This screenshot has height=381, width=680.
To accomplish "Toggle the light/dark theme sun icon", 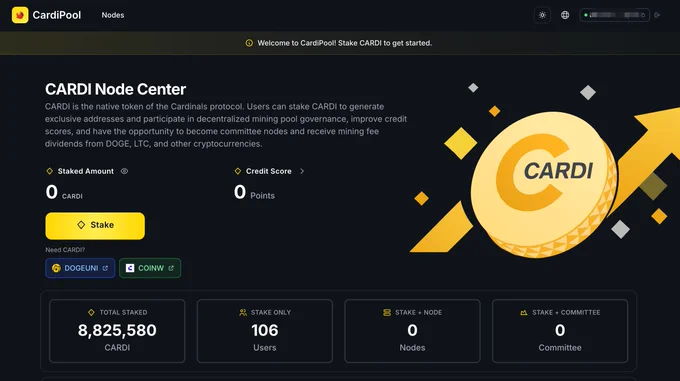I will coord(542,15).
